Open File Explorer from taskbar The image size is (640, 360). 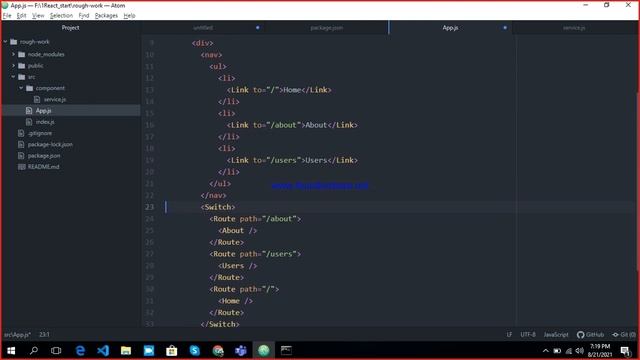126,351
